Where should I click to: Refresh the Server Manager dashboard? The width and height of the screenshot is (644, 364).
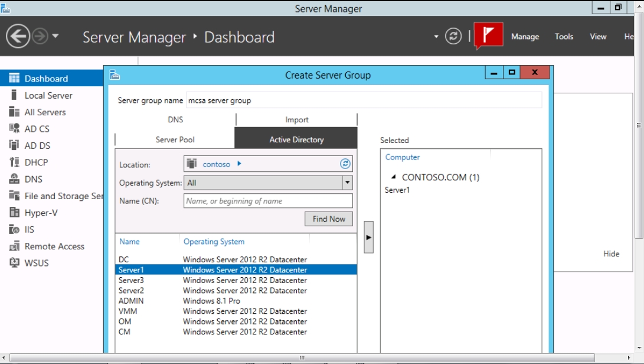point(453,36)
